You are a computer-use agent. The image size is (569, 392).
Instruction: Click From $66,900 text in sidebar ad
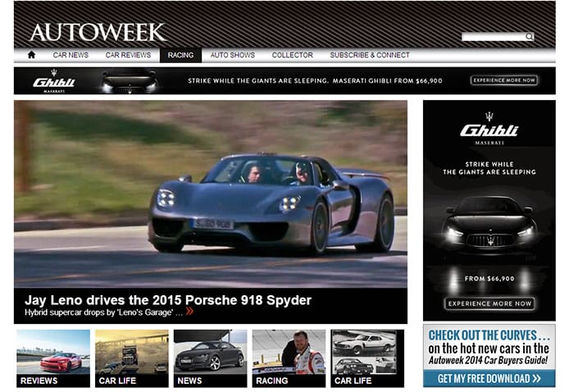point(489,279)
